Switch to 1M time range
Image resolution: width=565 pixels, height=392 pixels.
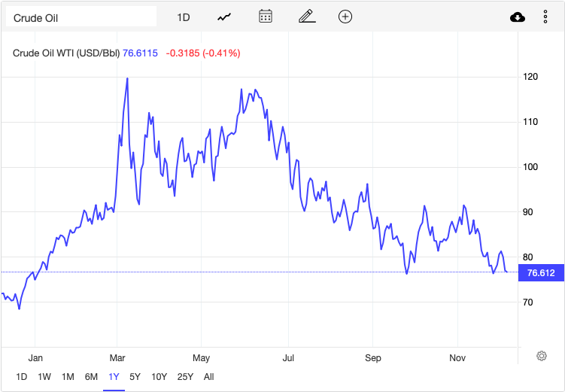[x=68, y=376]
